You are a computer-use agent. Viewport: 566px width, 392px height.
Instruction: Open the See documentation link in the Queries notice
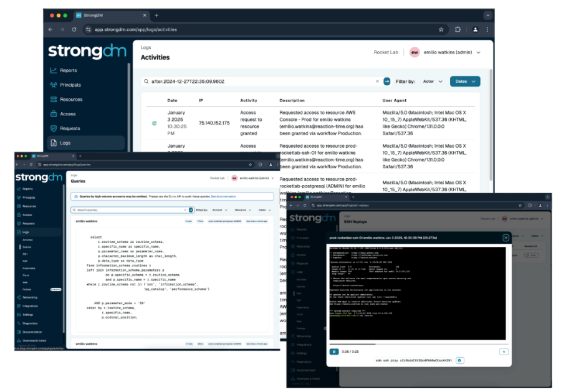click(x=223, y=196)
